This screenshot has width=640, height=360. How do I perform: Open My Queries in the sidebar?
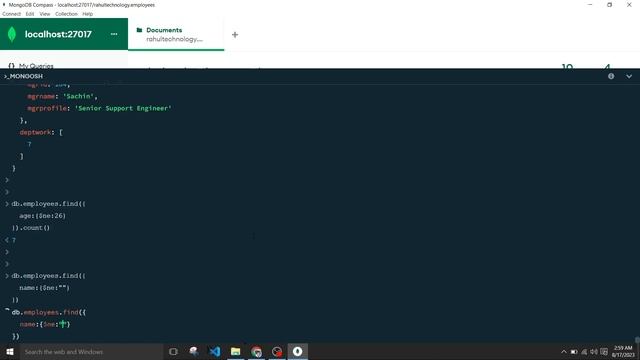pos(36,66)
